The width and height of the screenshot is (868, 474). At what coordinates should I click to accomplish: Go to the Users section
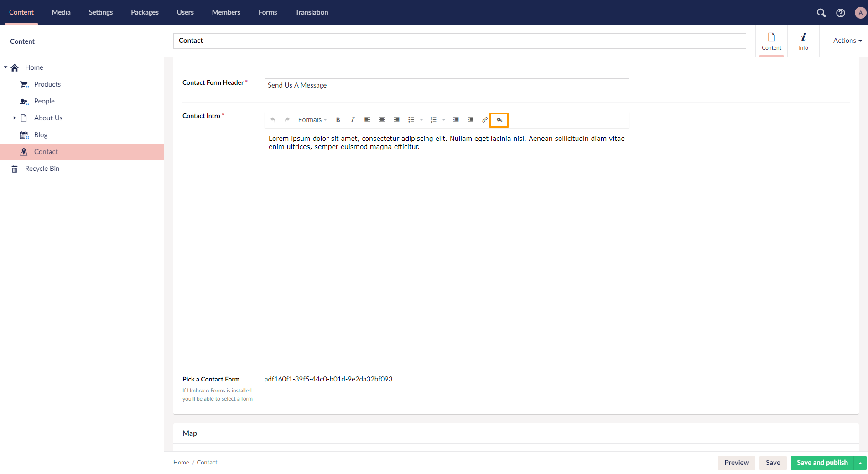185,12
